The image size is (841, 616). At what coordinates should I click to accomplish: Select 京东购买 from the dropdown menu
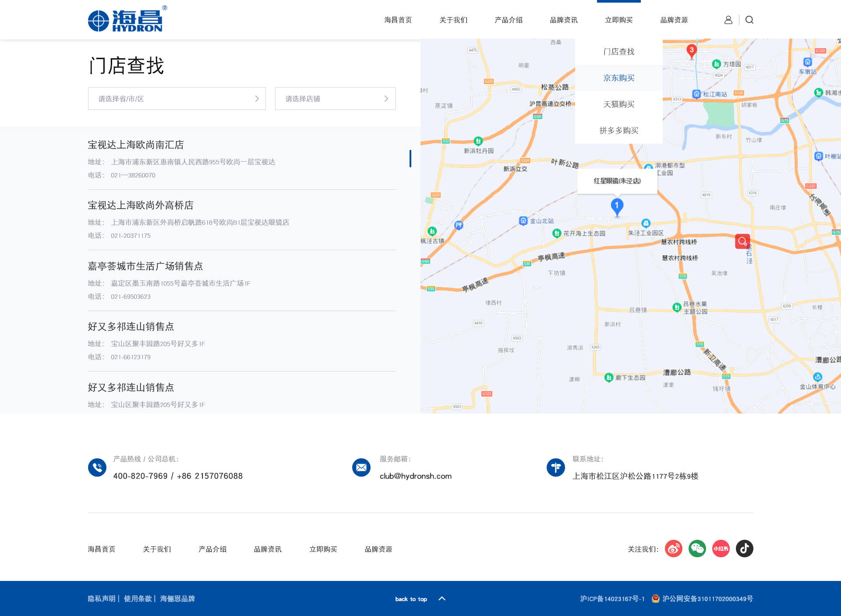[618, 78]
